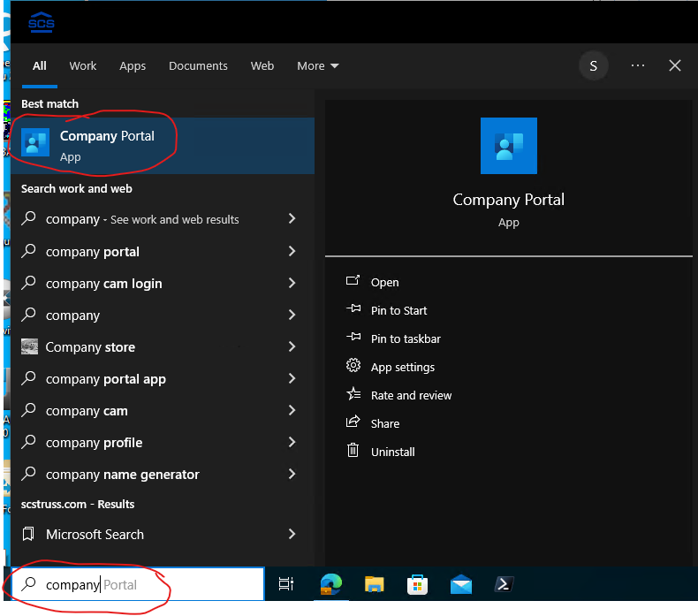
Task: Click the Pin to taskbar pin icon
Action: 353,337
